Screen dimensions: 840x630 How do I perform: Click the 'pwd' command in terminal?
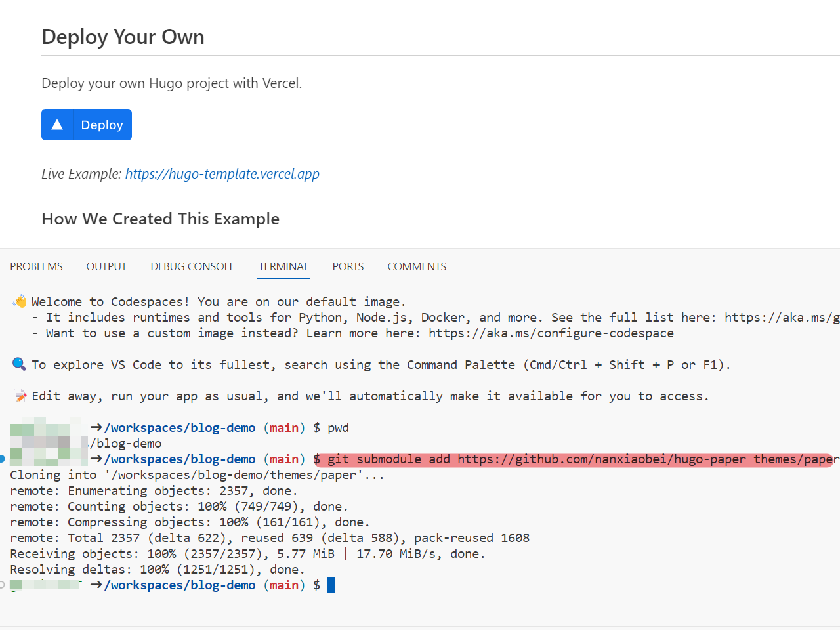point(338,427)
